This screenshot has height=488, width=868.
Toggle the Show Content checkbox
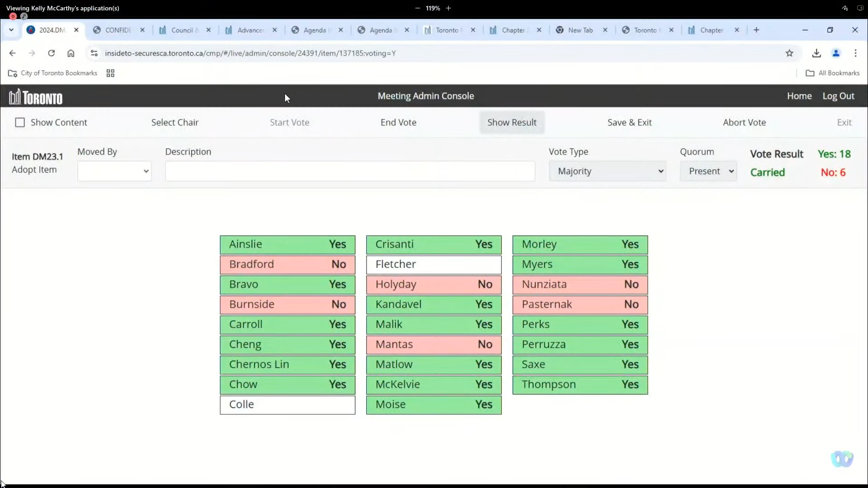pos(20,122)
